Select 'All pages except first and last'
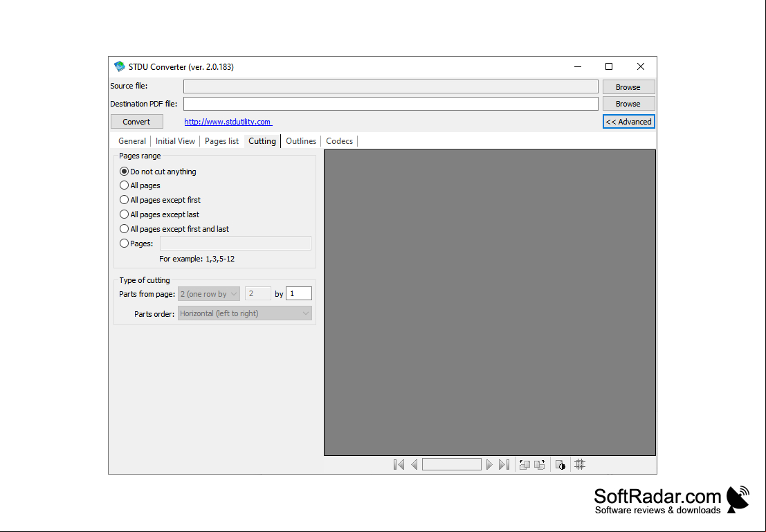 click(x=174, y=228)
